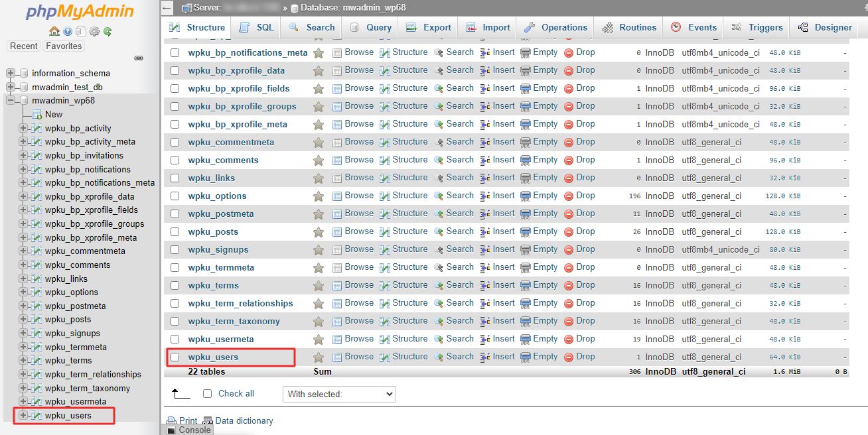Expand the information_schema database node
Image resolution: width=868 pixels, height=435 pixels.
[11, 73]
